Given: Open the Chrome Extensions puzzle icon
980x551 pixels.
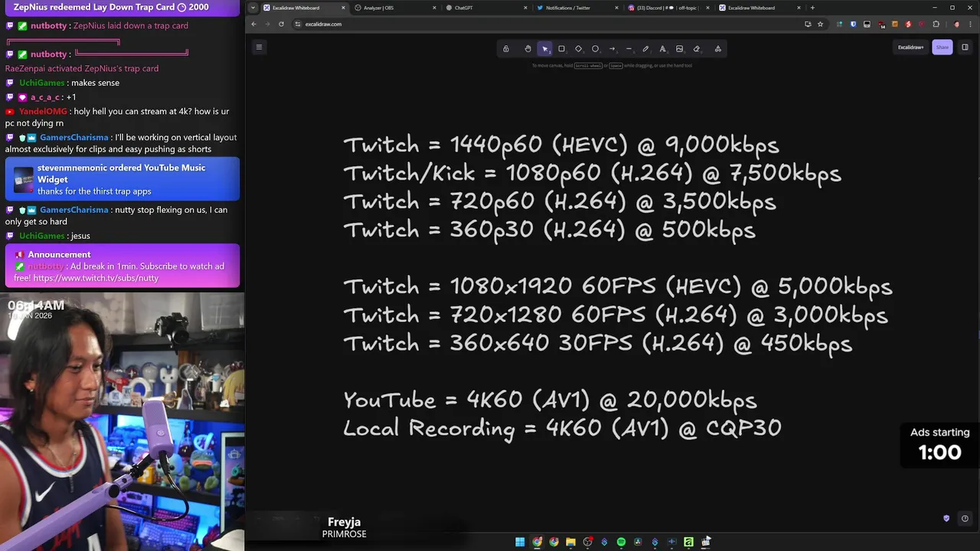Looking at the screenshot, I should tap(936, 24).
